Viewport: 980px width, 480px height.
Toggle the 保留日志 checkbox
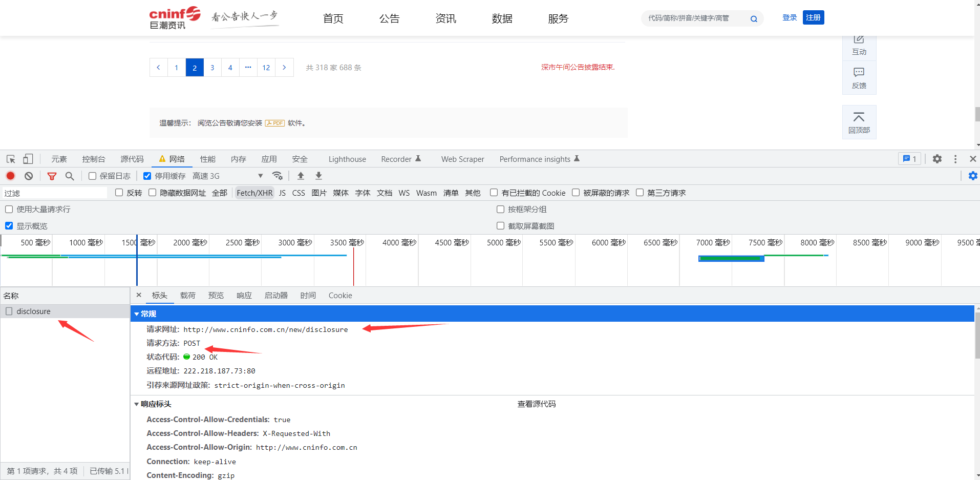tap(92, 176)
